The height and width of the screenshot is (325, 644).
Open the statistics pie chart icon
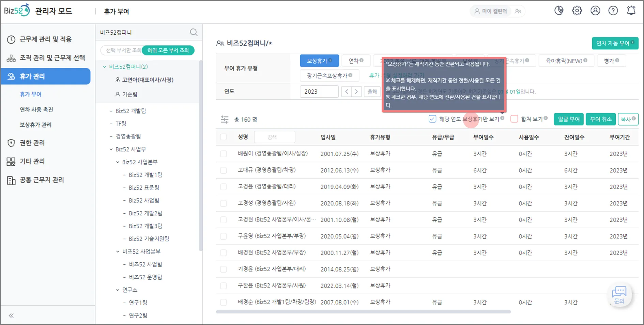pyautogui.click(x=559, y=11)
